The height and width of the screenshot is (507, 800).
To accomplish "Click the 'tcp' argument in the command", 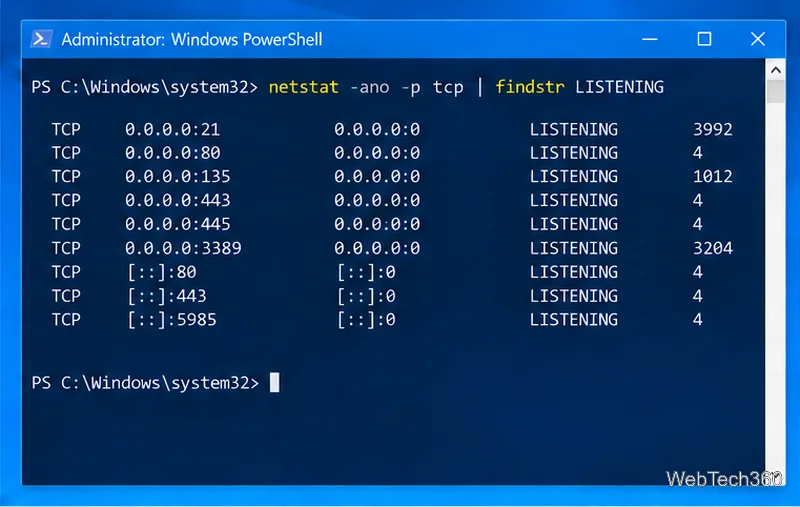I will point(448,88).
